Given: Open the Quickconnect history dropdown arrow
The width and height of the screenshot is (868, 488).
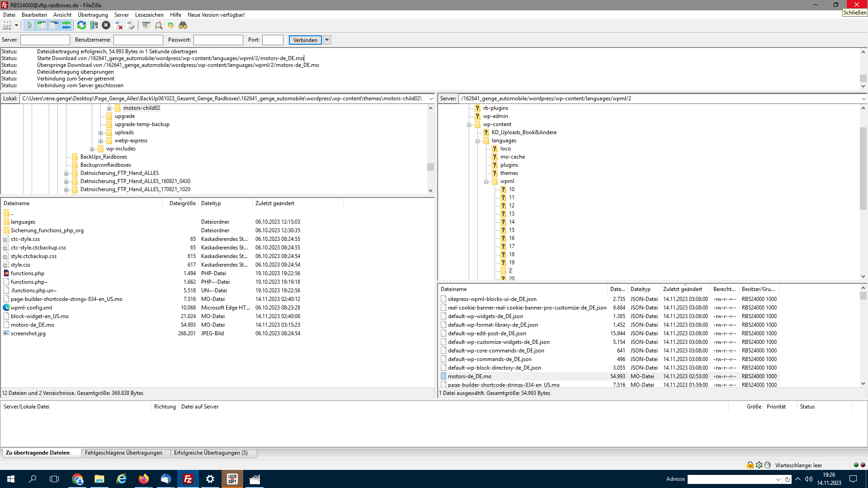Looking at the screenshot, I should (x=327, y=40).
